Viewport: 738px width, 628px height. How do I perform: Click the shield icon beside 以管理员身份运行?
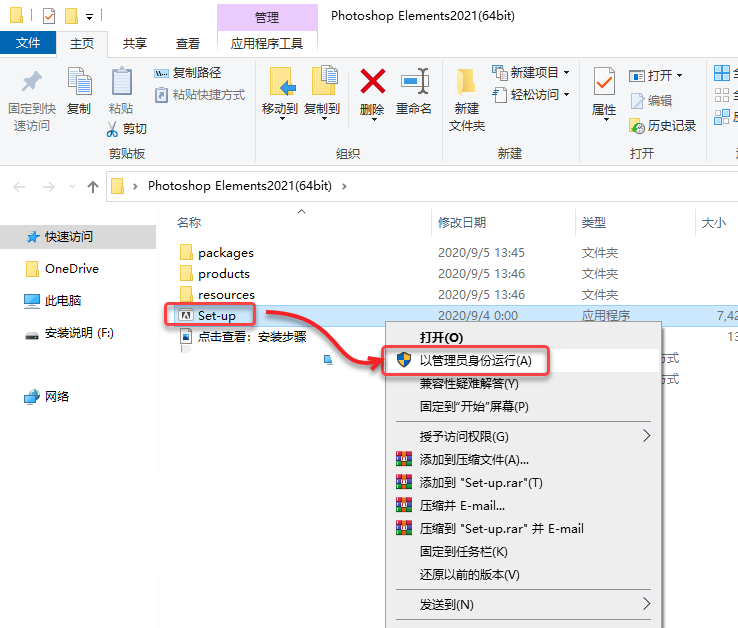coord(403,360)
